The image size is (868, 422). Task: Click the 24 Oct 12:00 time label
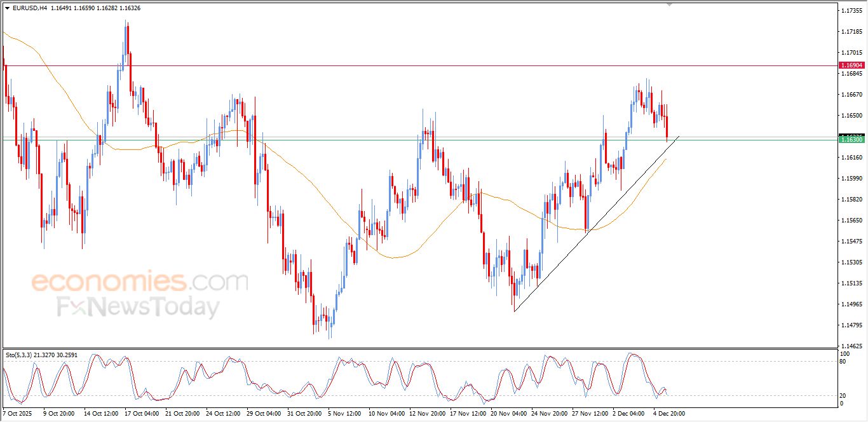tap(222, 414)
